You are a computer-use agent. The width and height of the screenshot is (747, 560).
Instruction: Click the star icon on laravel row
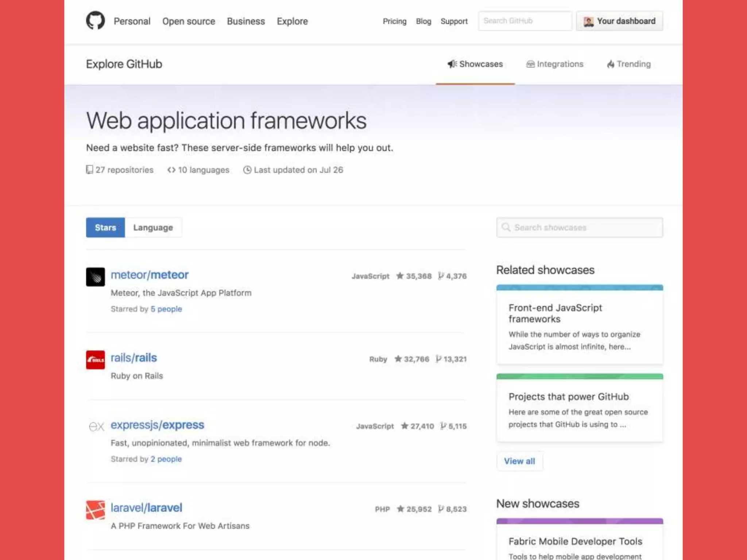pyautogui.click(x=400, y=509)
